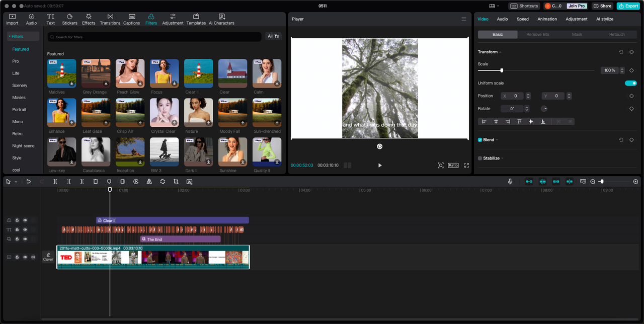Click the Search for filters field
Image resolution: width=644 pixels, height=324 pixels.
point(154,37)
